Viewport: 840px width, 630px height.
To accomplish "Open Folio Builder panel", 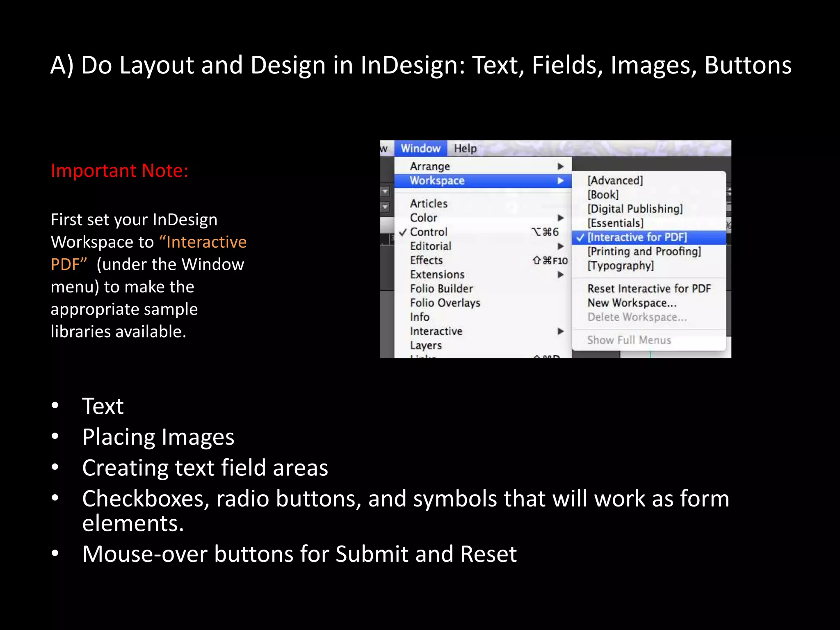I will (441, 288).
